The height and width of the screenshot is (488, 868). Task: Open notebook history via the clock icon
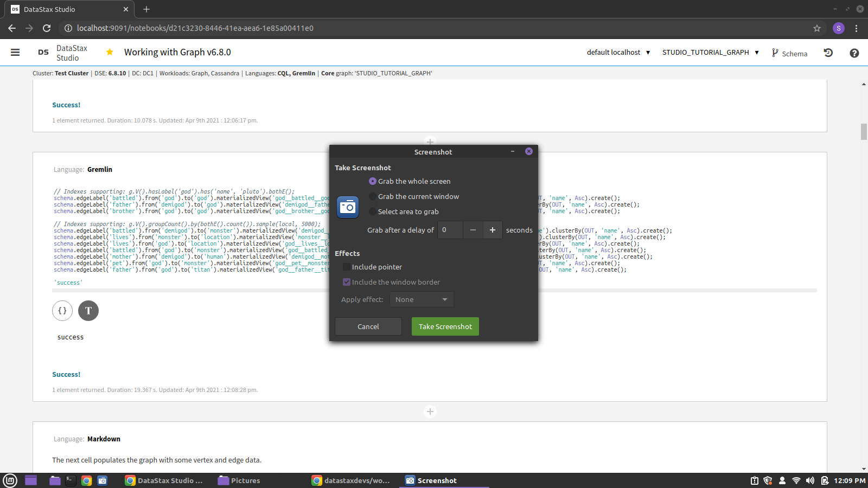(828, 53)
